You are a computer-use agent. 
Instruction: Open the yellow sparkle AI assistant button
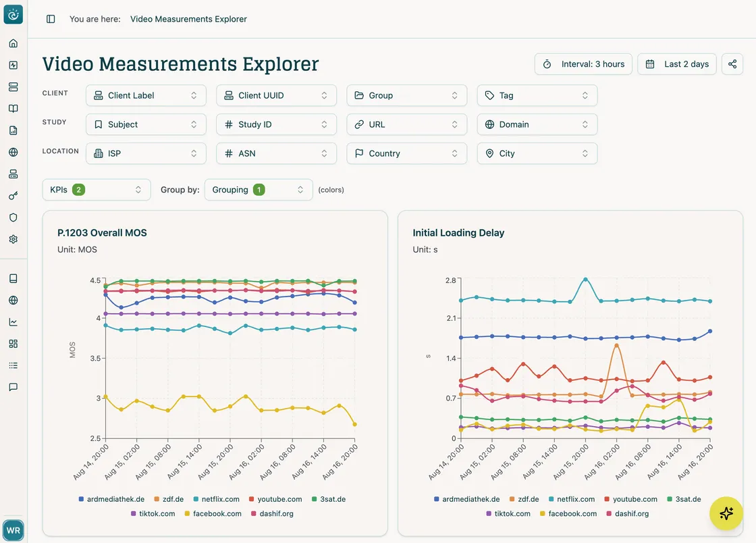[x=726, y=513]
